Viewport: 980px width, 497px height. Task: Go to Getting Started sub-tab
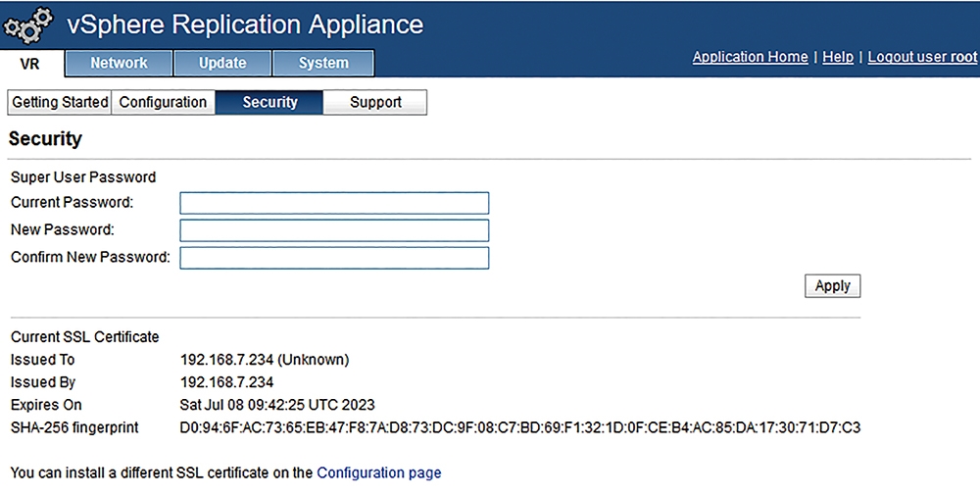click(60, 103)
